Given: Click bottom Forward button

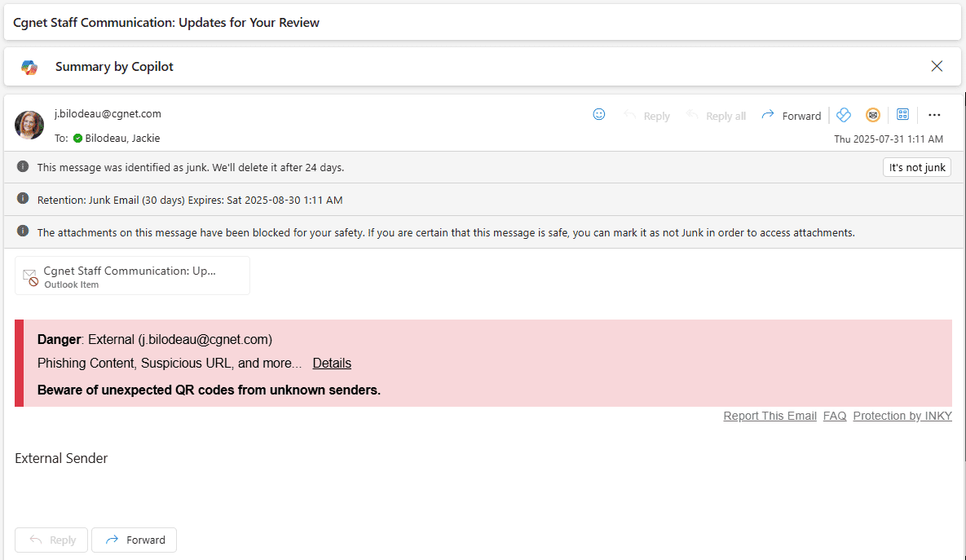Looking at the screenshot, I should coord(135,540).
